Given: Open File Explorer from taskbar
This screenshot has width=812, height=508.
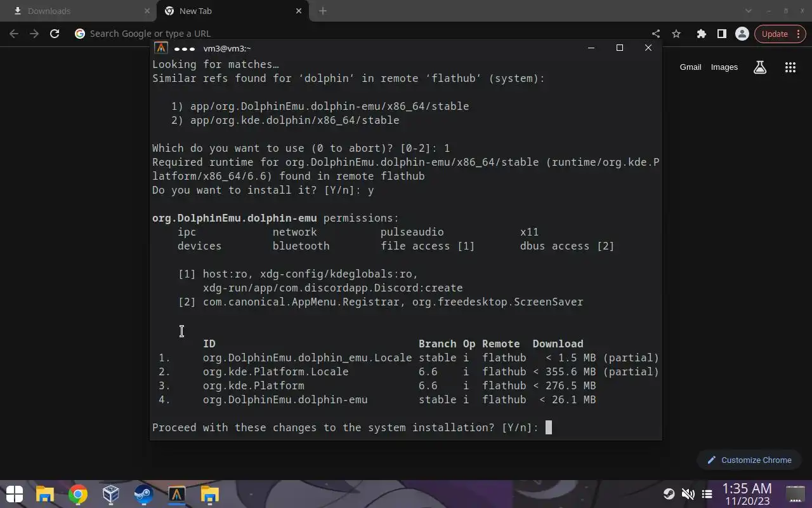Looking at the screenshot, I should point(45,494).
